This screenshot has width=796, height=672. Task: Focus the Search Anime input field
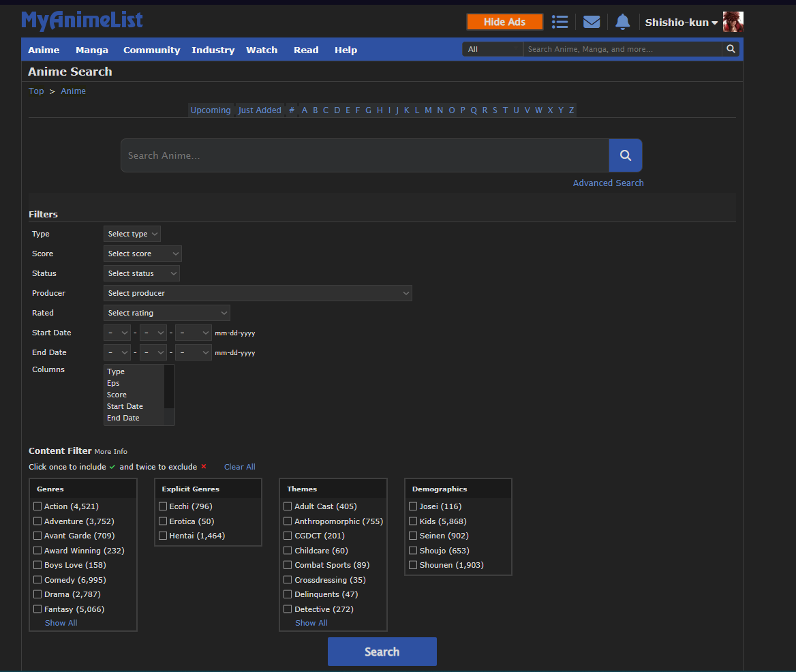[x=365, y=155]
